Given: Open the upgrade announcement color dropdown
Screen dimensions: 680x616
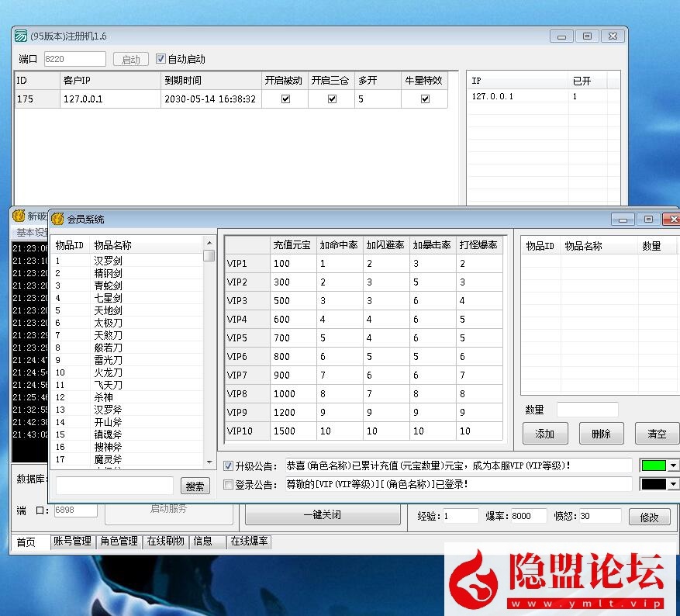Looking at the screenshot, I should click(x=673, y=465).
